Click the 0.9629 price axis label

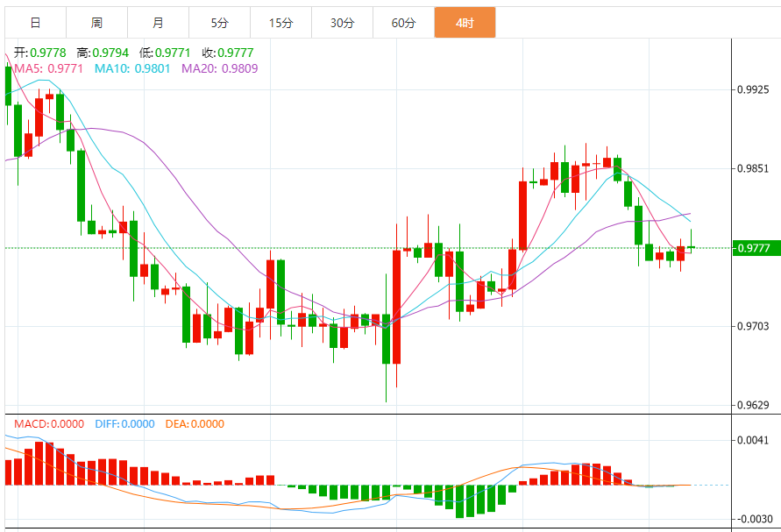tap(753, 405)
